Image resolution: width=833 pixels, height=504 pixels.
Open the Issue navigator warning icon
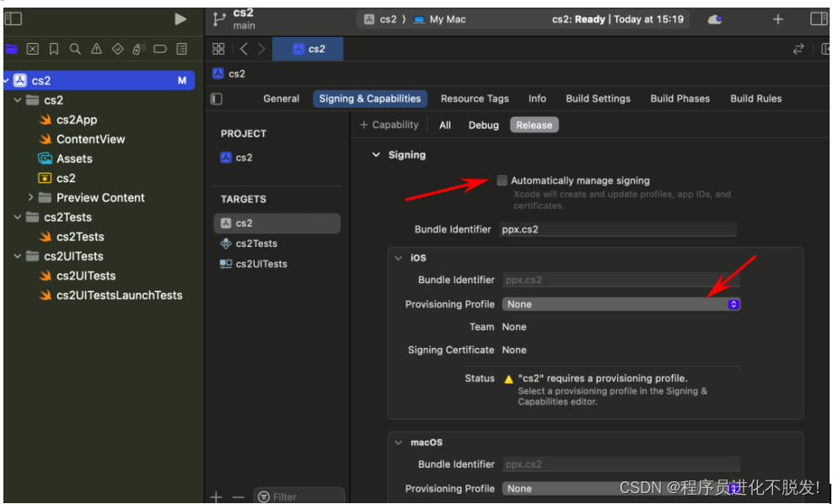(x=96, y=50)
